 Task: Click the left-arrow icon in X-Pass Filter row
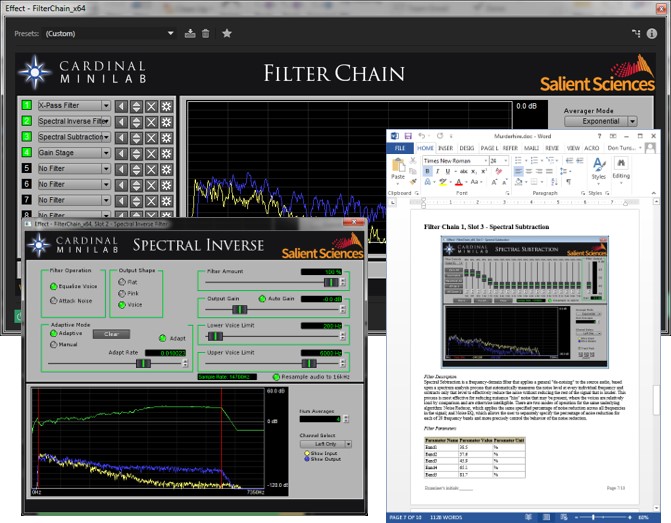pos(121,106)
